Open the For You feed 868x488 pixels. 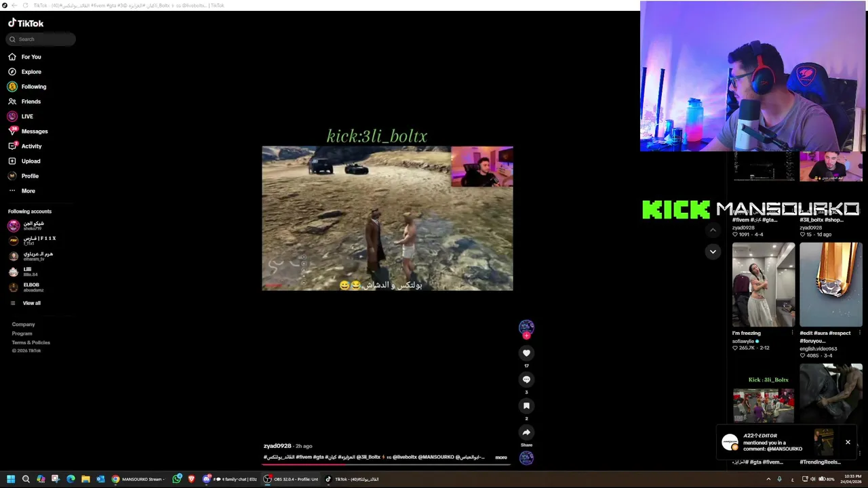24,57
